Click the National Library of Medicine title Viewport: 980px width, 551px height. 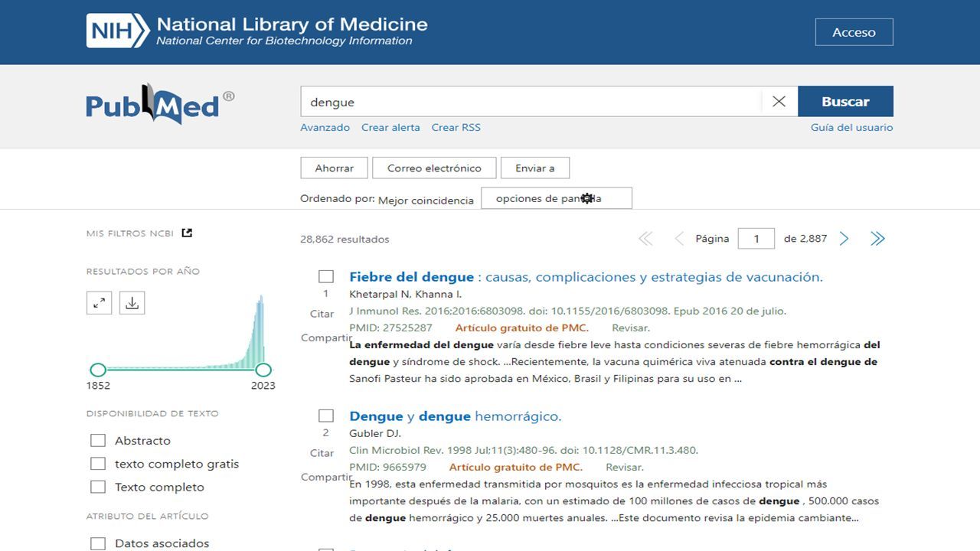[x=292, y=24]
